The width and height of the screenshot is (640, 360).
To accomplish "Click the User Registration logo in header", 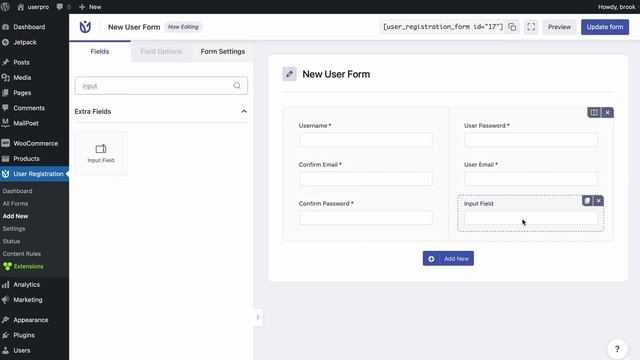I will coord(85,27).
